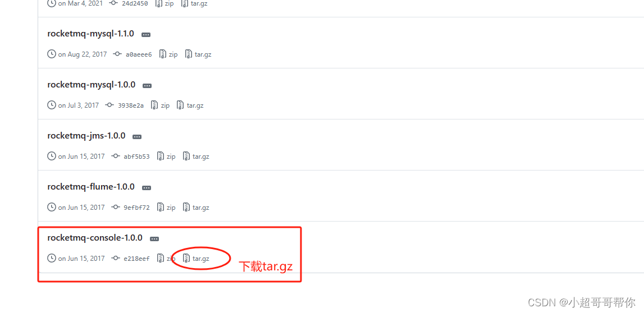
Task: Open commit a0aeee6
Action: pos(139,54)
